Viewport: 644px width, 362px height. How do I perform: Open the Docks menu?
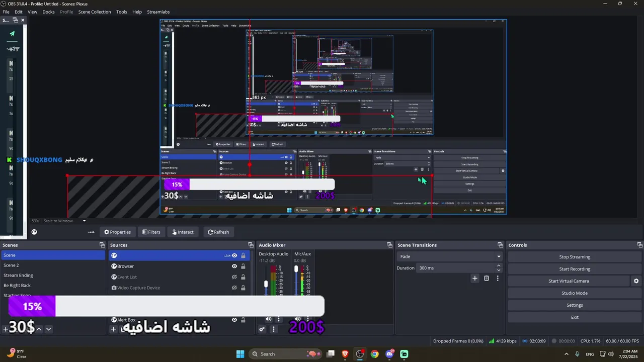[x=49, y=12]
